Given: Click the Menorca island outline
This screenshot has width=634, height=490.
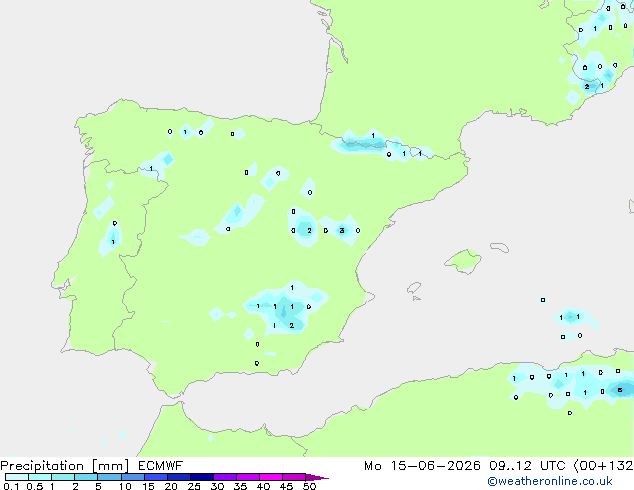Looking at the screenshot, I should 499,247.
